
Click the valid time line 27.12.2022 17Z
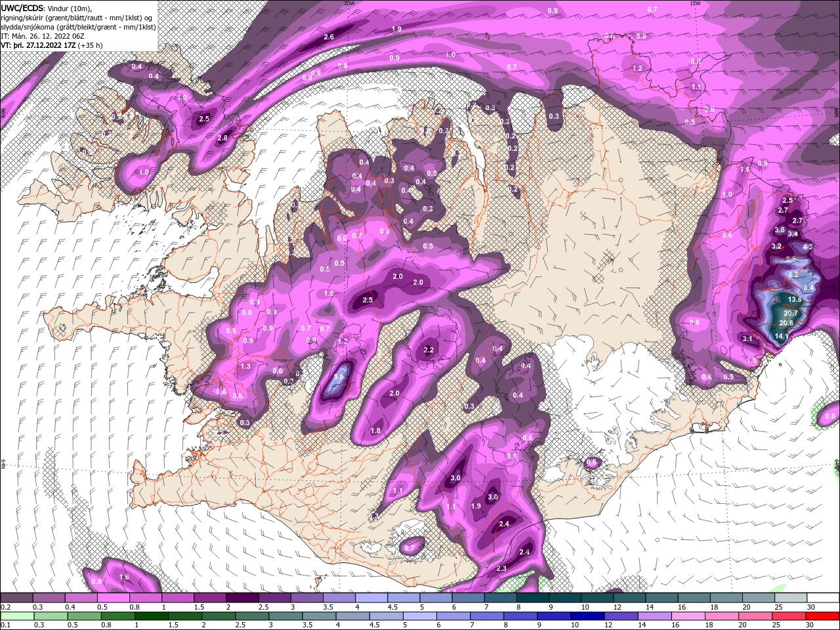pos(51,45)
